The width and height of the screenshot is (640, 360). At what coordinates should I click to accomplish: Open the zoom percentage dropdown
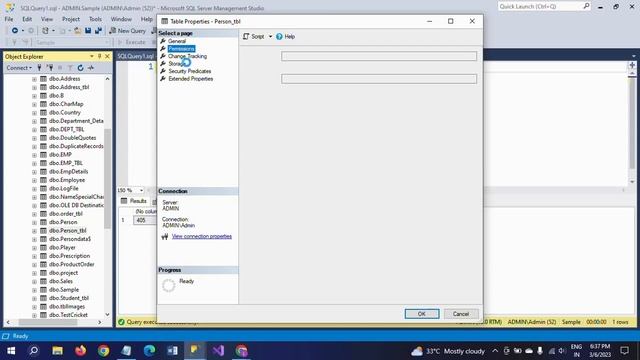(141, 190)
